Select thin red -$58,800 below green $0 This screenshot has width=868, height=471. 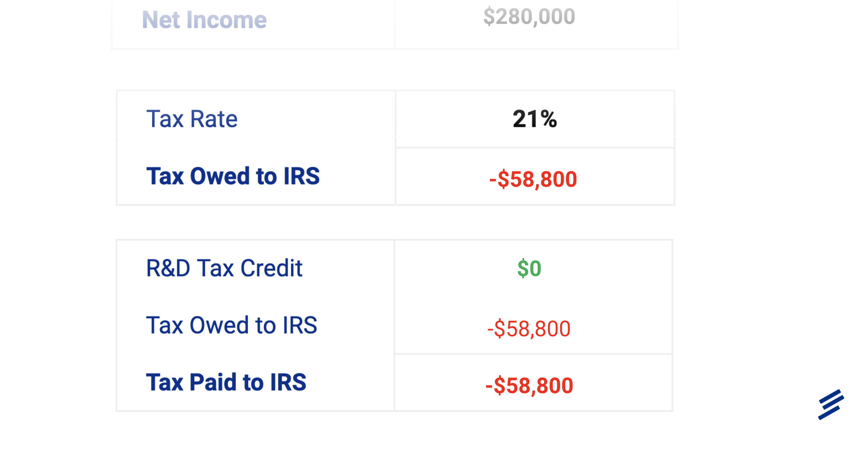tap(529, 329)
